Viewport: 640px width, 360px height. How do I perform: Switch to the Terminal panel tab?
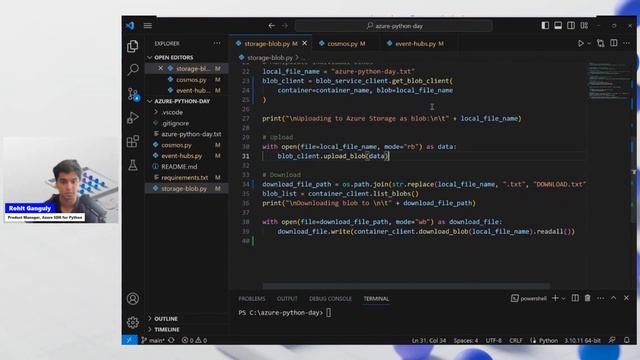(376, 299)
